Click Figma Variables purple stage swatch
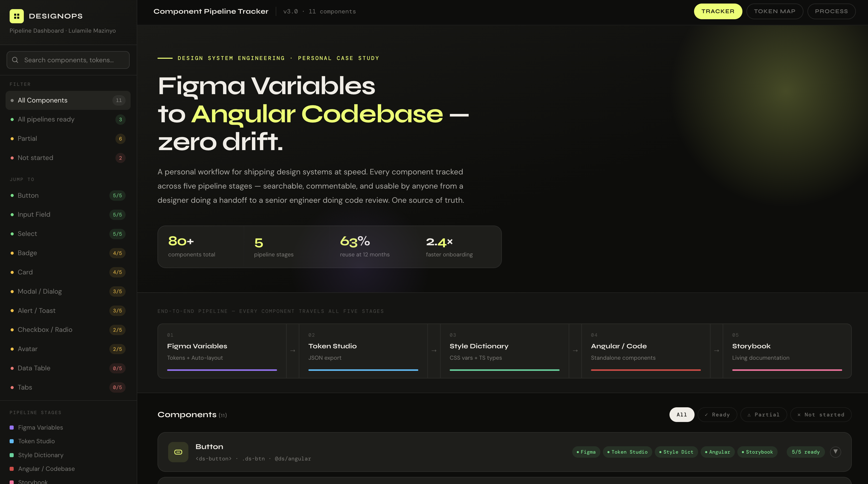The width and height of the screenshot is (868, 484). click(x=12, y=428)
